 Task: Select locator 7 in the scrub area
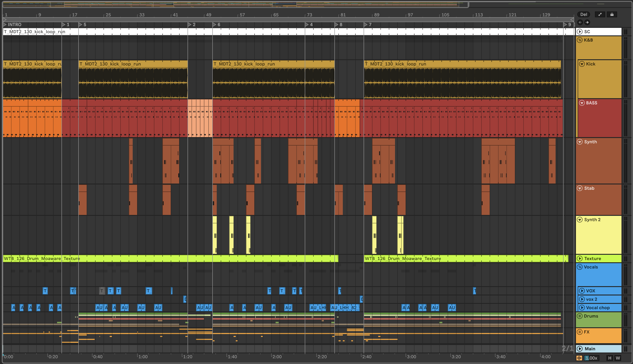tap(366, 25)
